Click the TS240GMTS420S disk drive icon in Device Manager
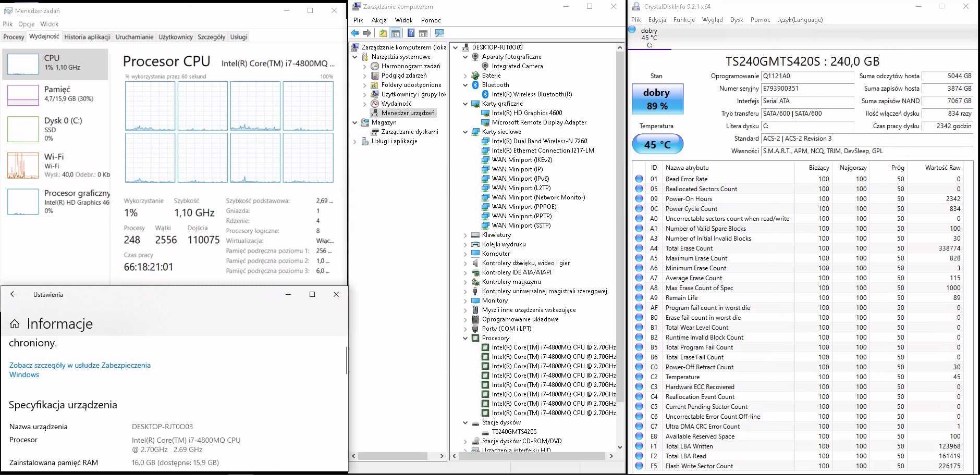 (x=485, y=432)
